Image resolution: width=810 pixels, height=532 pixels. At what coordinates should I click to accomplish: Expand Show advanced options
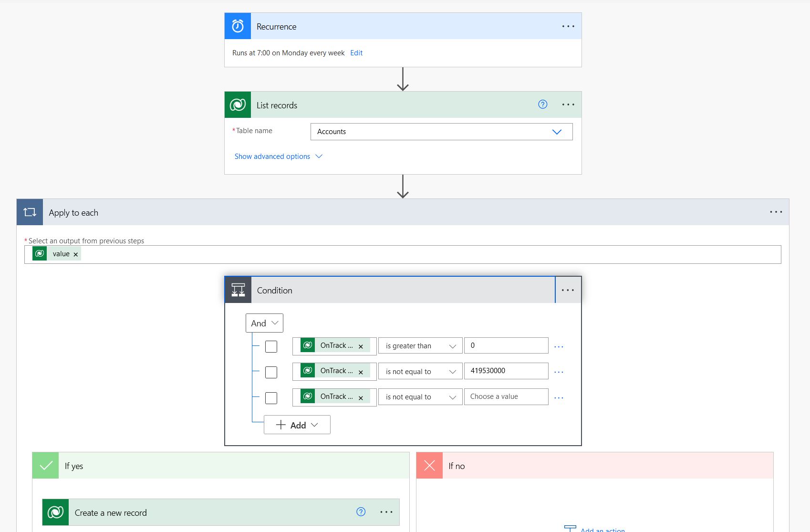click(279, 156)
